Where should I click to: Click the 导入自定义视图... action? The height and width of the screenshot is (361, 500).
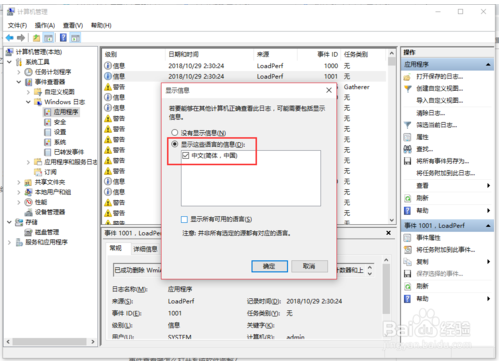440,101
